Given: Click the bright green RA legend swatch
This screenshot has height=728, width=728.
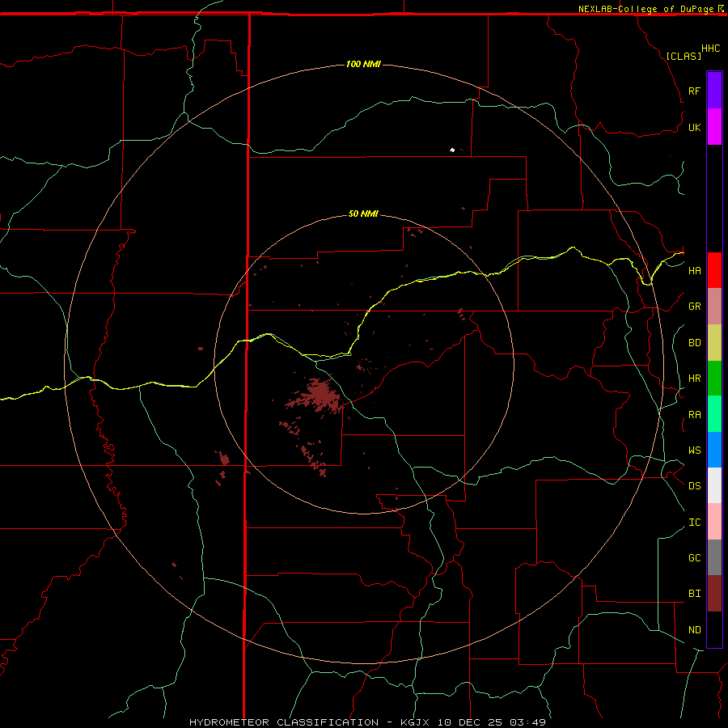Looking at the screenshot, I should point(714,414).
